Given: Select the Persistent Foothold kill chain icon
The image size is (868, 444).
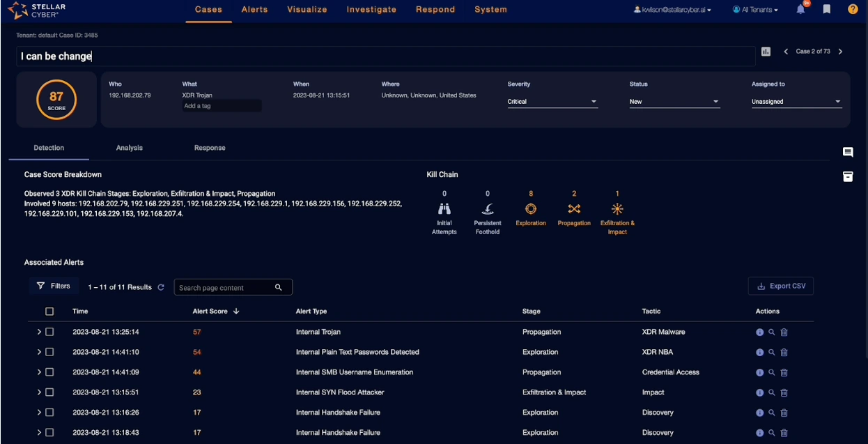Looking at the screenshot, I should (x=488, y=208).
